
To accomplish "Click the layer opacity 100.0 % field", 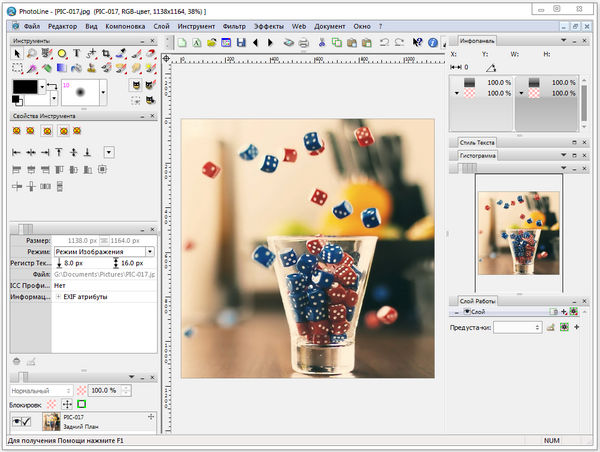I will (103, 389).
